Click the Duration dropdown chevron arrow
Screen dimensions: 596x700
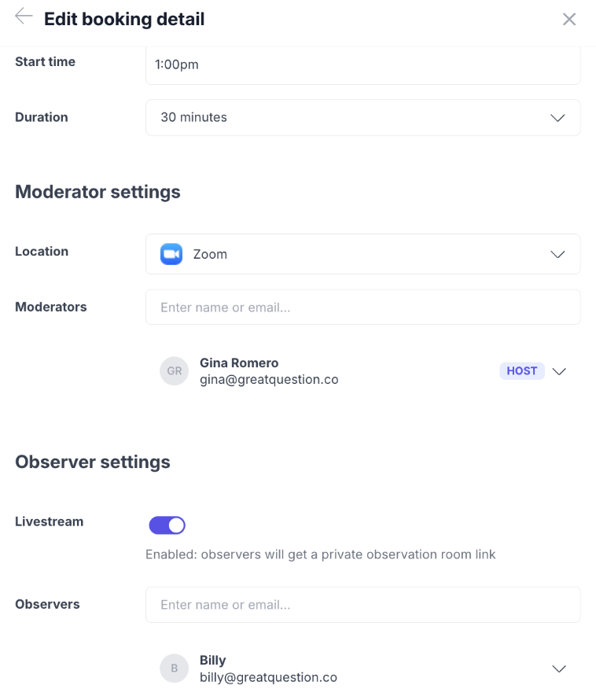(557, 117)
